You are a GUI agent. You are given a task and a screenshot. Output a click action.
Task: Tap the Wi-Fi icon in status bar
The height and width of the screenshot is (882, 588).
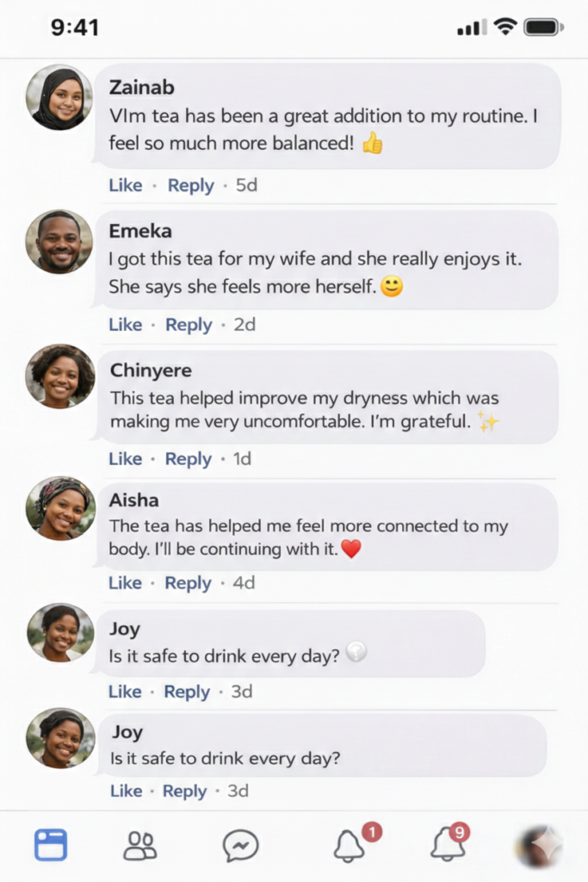coord(504,27)
